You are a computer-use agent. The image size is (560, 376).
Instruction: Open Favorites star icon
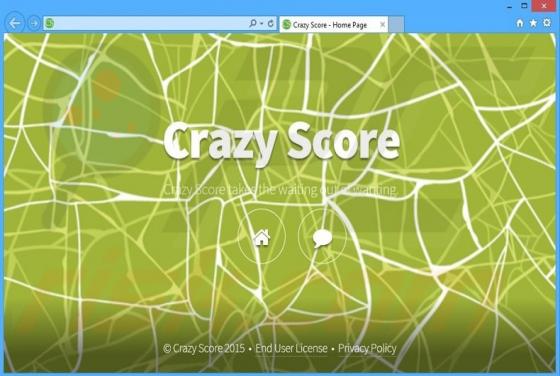(x=533, y=23)
